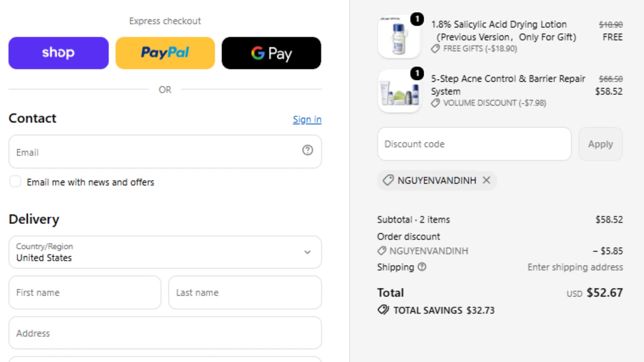Click the quantity badge on 5-Step System

(x=417, y=73)
